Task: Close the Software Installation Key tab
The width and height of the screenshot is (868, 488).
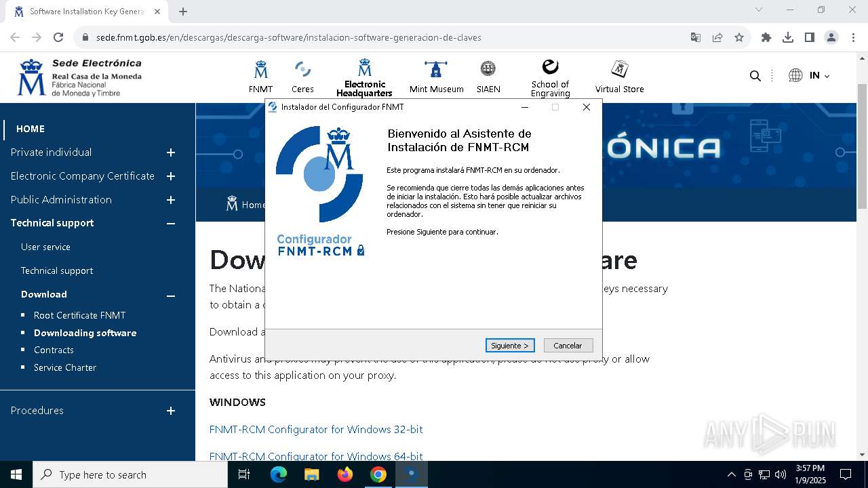Action: (157, 12)
